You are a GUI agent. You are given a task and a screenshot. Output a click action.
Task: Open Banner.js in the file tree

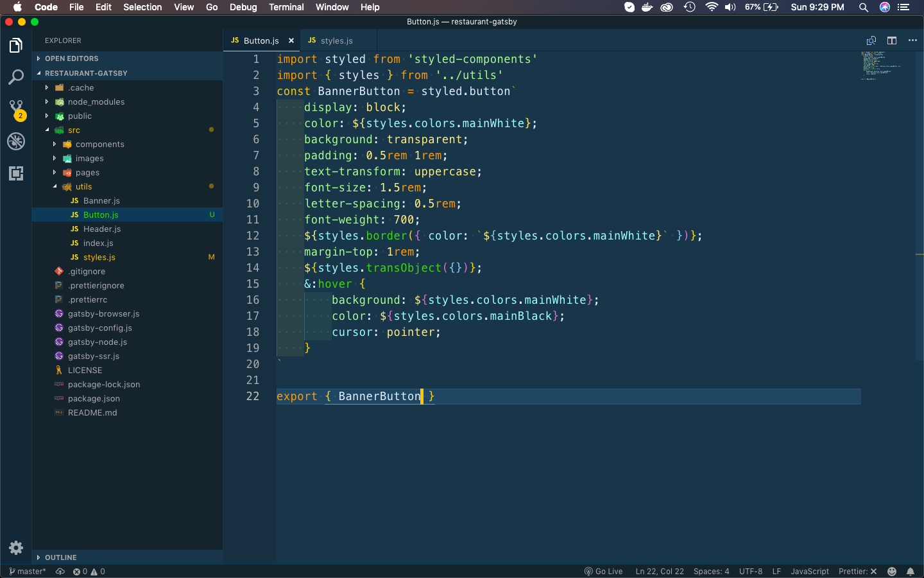tap(127, 201)
